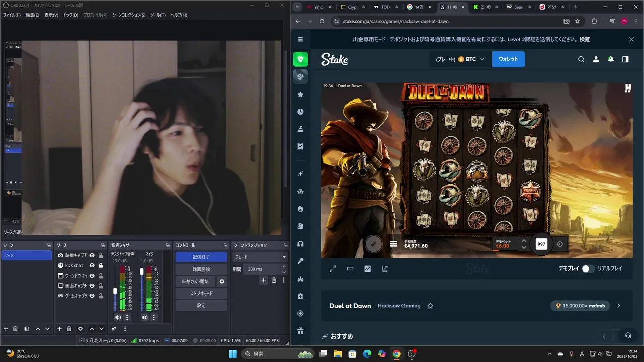Open the デスクトップ音声 channel three-dot options

click(x=127, y=317)
